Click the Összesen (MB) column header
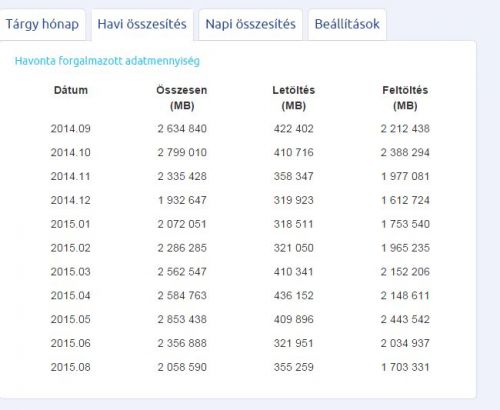 (x=182, y=98)
